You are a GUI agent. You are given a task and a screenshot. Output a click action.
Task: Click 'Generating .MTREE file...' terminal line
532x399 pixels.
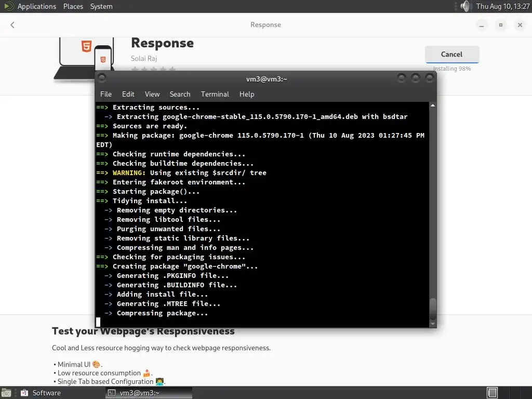point(168,303)
